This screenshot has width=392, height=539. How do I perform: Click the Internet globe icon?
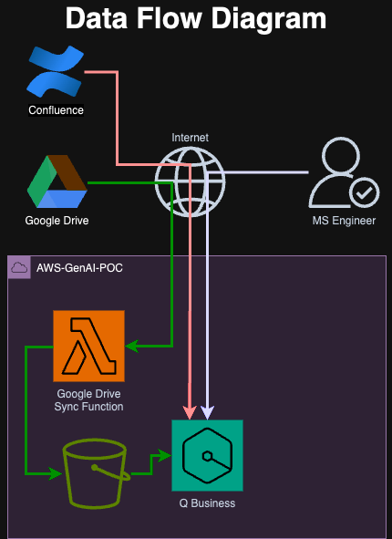tap(190, 181)
